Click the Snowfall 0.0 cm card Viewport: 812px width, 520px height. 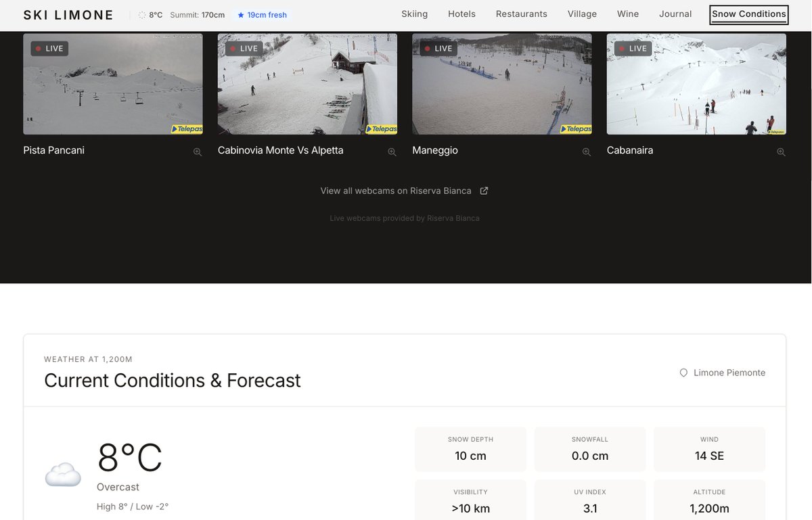coord(590,449)
